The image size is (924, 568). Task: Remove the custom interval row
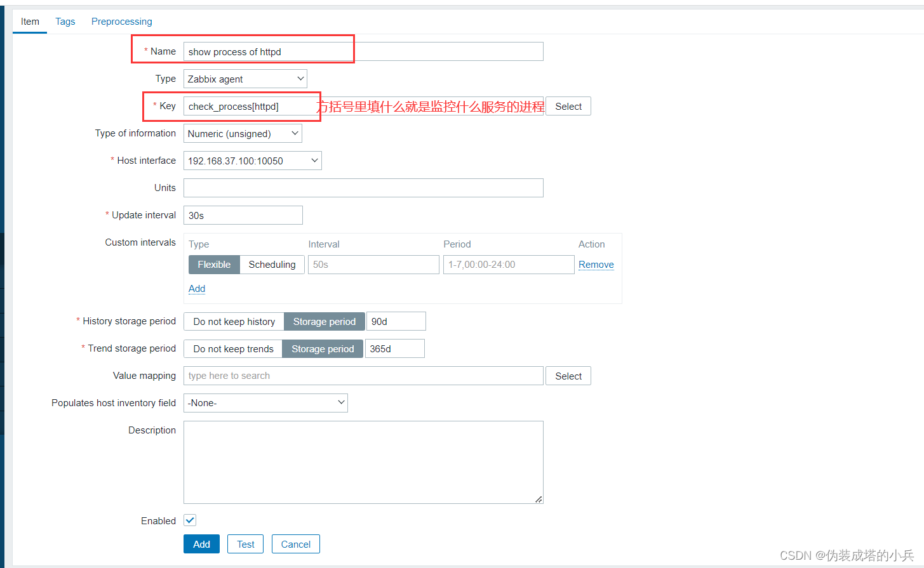point(596,265)
